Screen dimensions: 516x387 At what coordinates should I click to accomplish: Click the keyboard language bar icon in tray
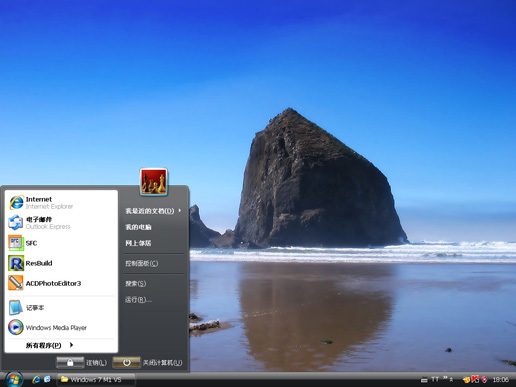(424, 380)
